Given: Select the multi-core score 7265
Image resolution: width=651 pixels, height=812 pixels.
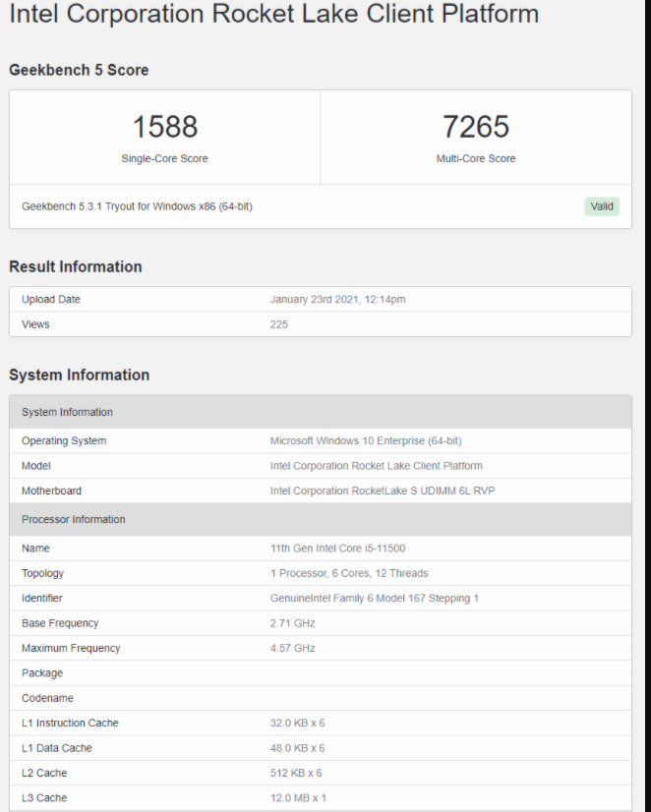Looking at the screenshot, I should pyautogui.click(x=475, y=127).
